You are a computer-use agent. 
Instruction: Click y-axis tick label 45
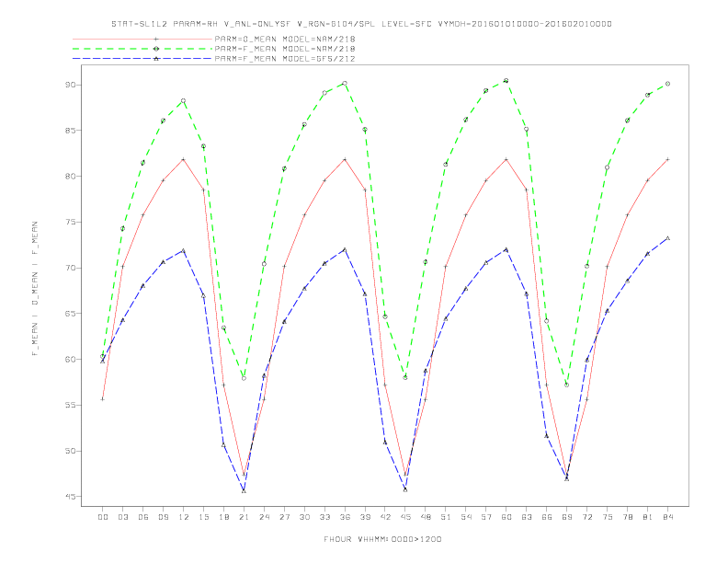[71, 497]
